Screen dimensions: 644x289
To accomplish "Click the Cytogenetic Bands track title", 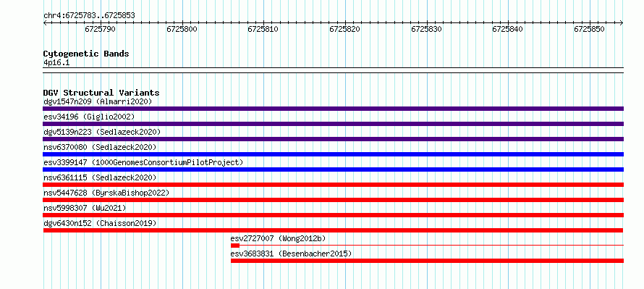I will (86, 54).
